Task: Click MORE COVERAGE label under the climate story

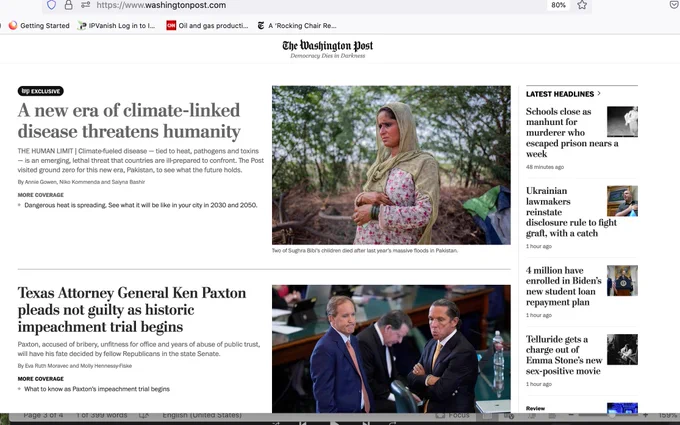Action: (x=41, y=195)
